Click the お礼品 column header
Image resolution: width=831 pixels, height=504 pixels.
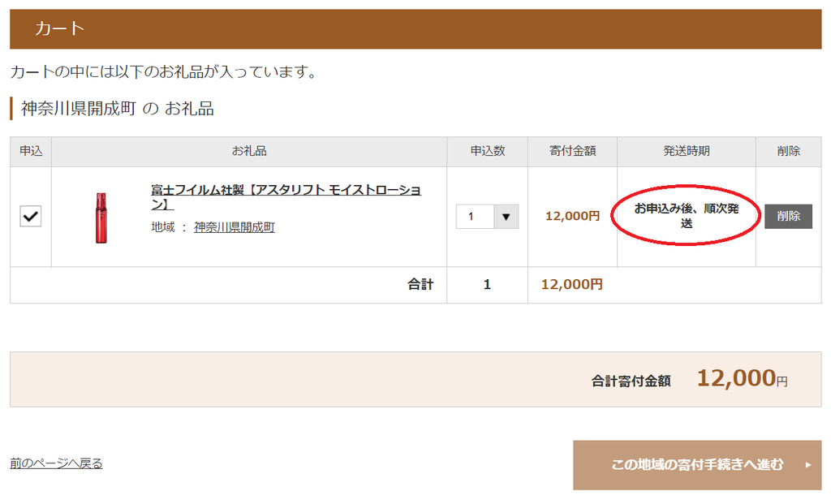coord(249,151)
